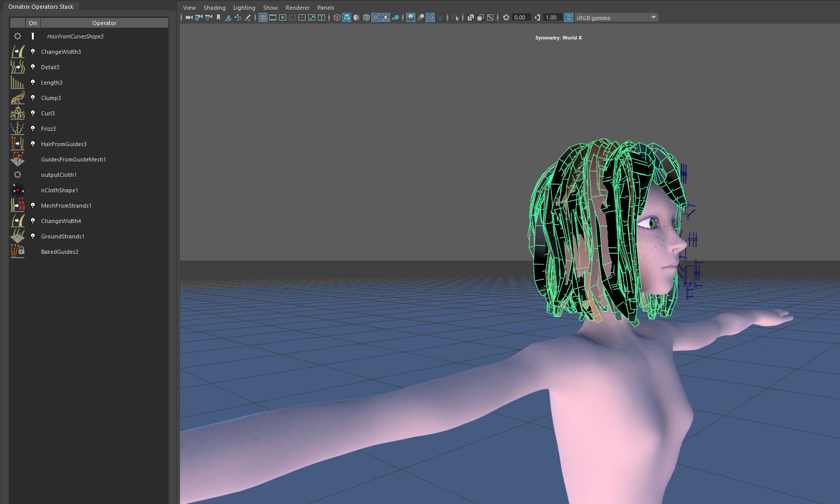Toggle the viewport grid icon
840x504 pixels.
[x=263, y=17]
